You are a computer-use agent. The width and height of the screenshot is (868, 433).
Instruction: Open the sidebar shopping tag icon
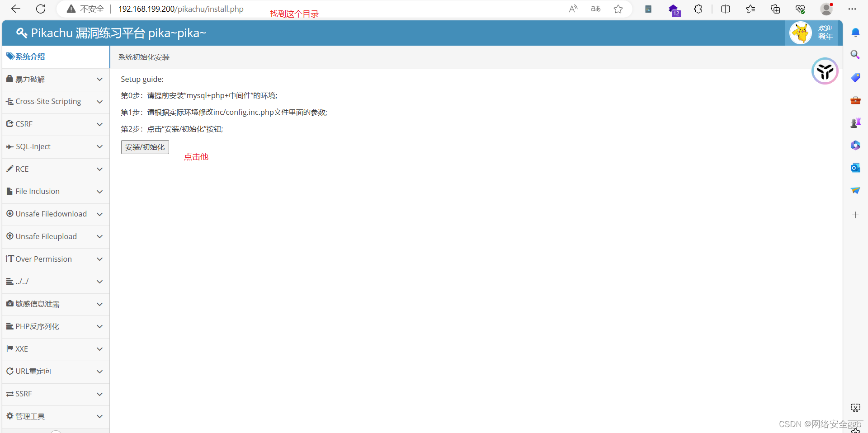(x=855, y=77)
